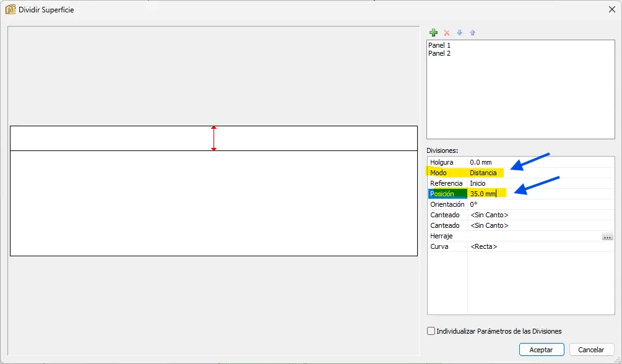
Task: Click the move down arrow icon
Action: (x=459, y=33)
